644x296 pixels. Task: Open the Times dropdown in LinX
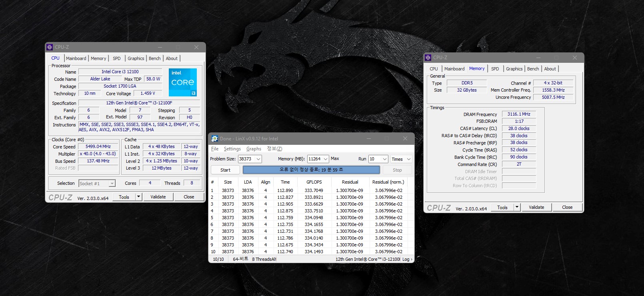click(409, 159)
